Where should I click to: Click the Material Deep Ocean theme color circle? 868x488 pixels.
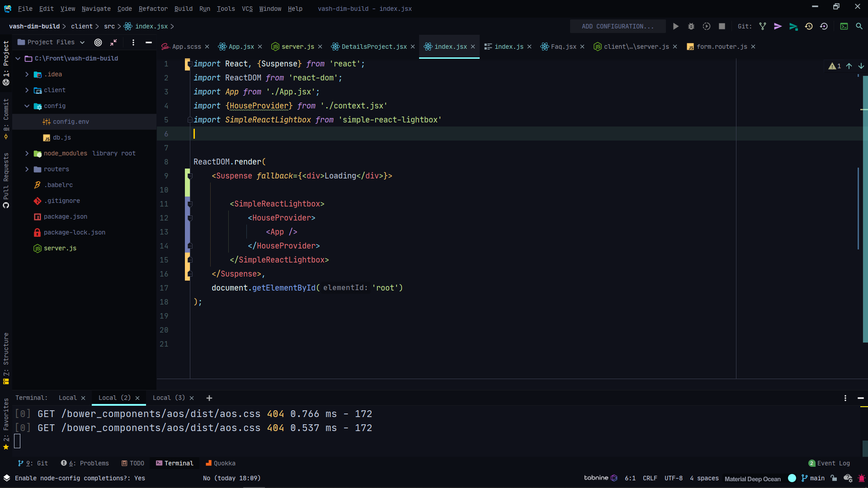click(792, 478)
